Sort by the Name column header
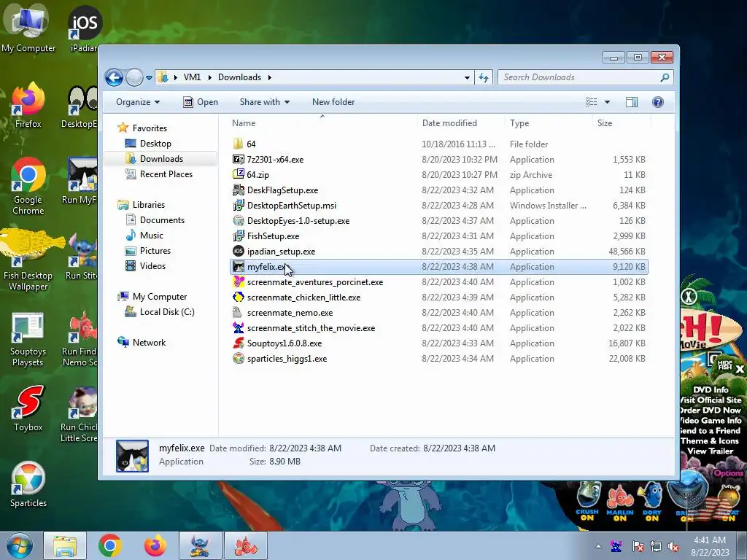This screenshot has height=560, width=747. point(322,122)
